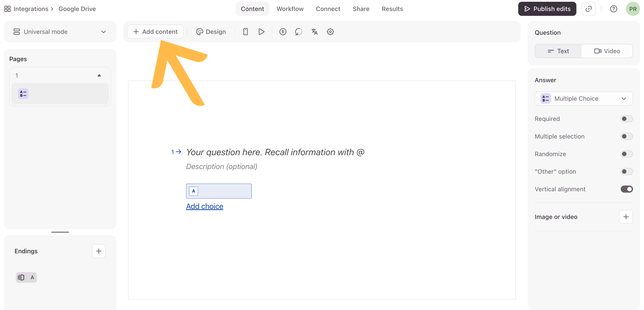644x310 pixels.
Task: Click inside the first choice input field
Action: click(223, 191)
